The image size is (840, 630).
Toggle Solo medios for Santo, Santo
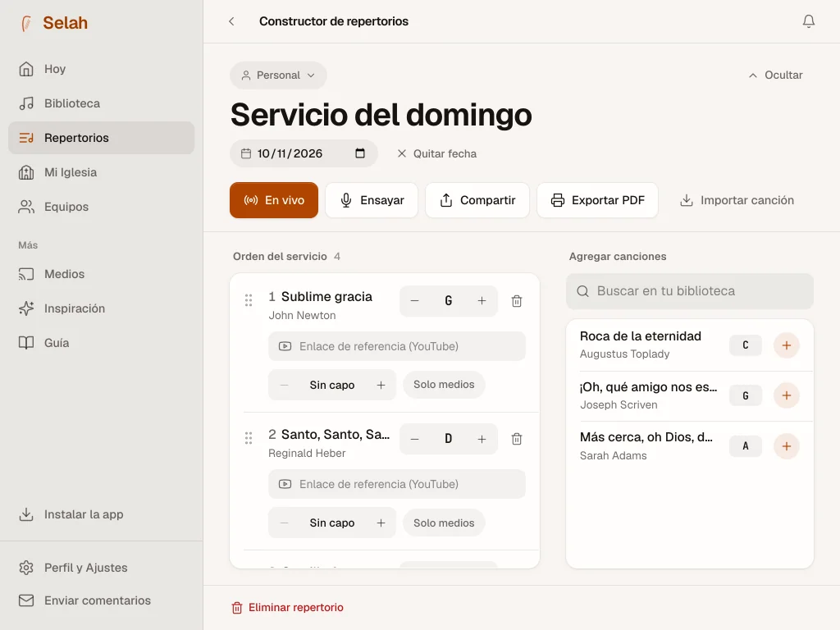click(x=444, y=523)
